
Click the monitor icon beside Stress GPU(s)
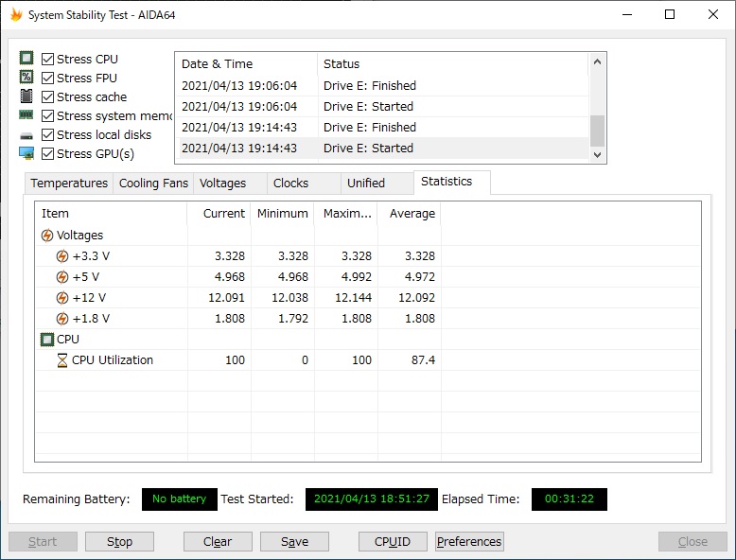pos(26,153)
